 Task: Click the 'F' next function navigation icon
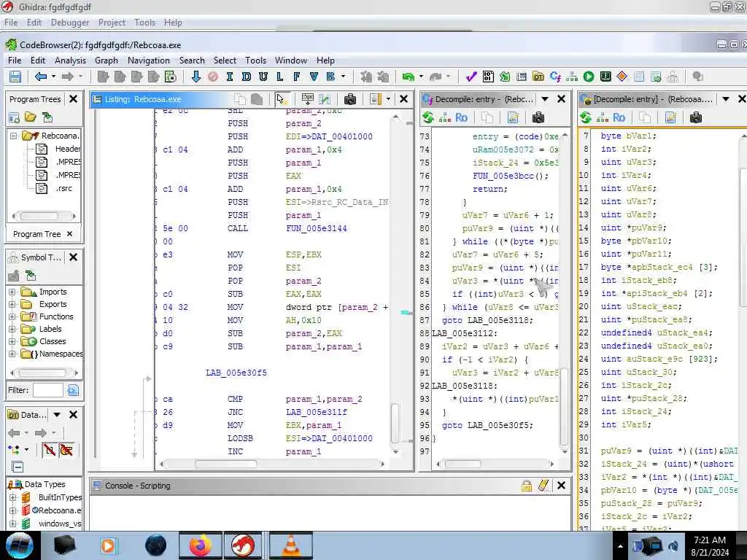[296, 76]
